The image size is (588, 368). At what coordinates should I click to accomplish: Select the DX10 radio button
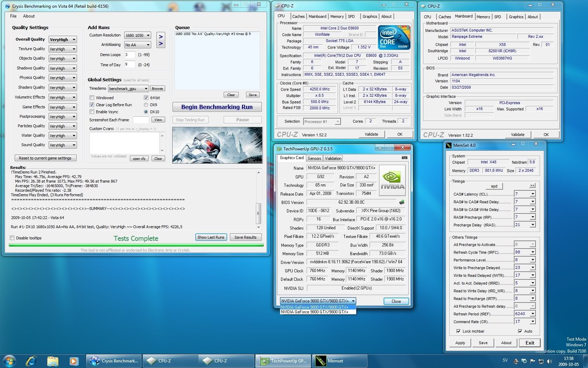146,112
